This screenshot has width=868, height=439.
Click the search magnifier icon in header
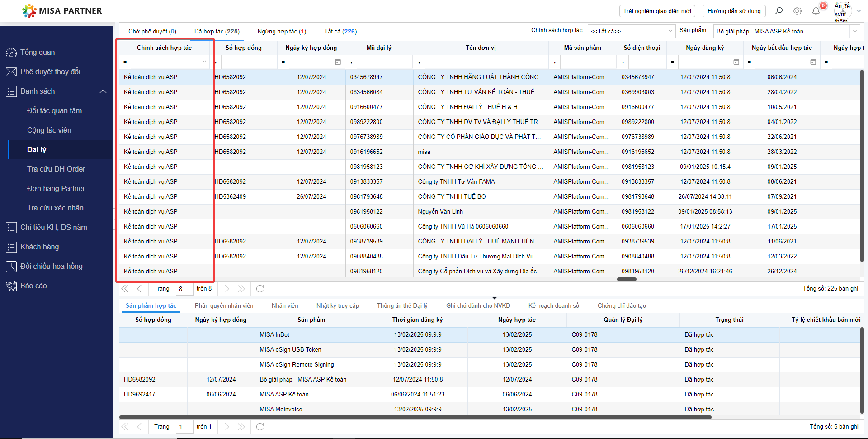[779, 11]
